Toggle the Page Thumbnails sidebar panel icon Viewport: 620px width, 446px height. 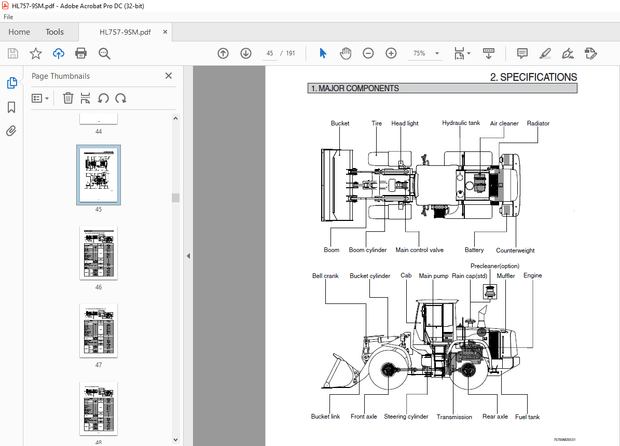click(x=12, y=83)
